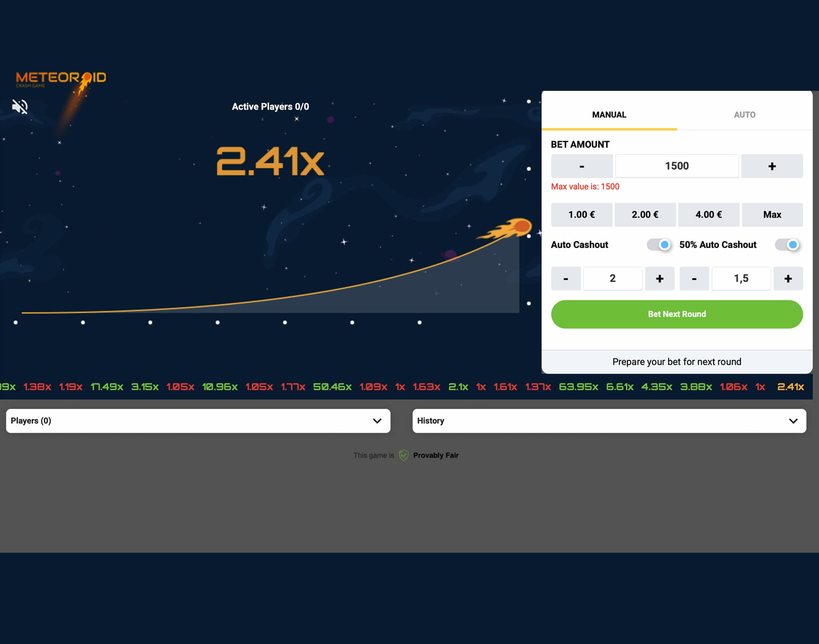Select the MANUAL betting tab
This screenshot has width=819, height=644.
click(608, 114)
